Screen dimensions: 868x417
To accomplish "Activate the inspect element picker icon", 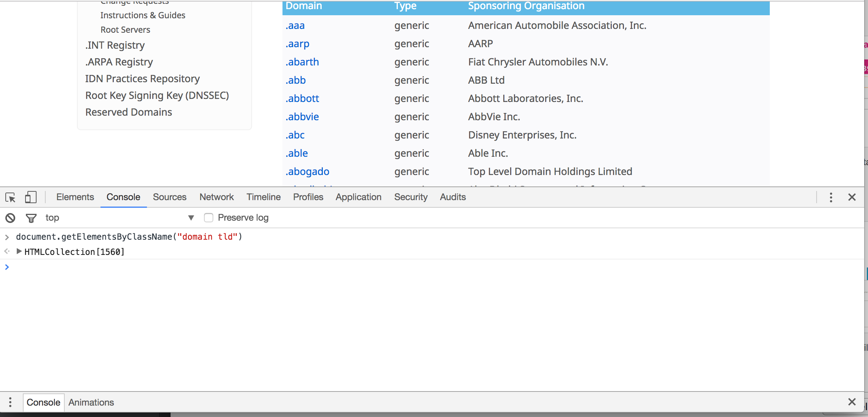I will point(10,197).
